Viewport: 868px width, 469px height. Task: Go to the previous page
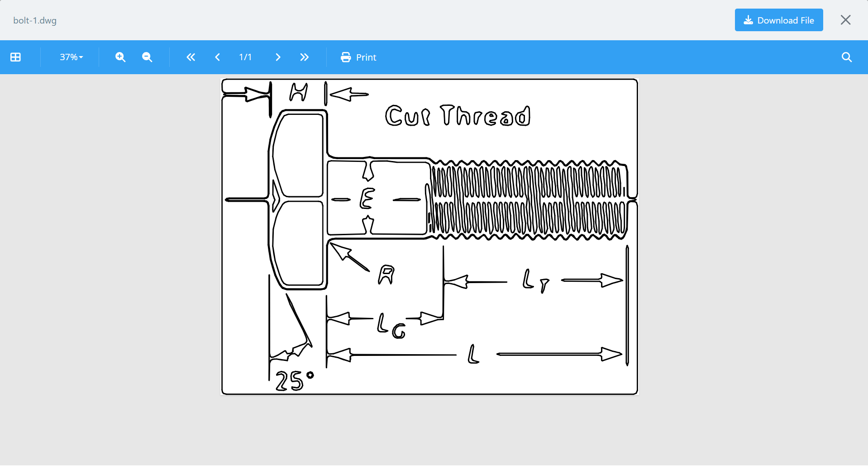point(218,57)
